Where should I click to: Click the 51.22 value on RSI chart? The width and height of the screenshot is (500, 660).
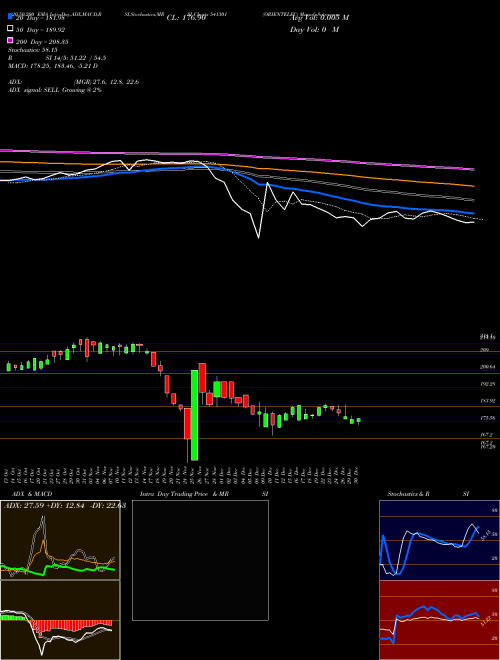click(x=484, y=621)
